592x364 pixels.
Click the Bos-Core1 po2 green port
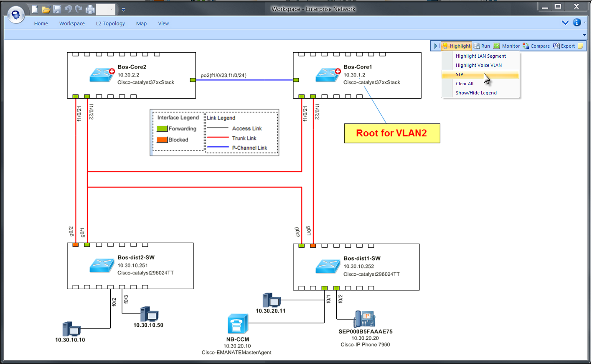[296, 80]
